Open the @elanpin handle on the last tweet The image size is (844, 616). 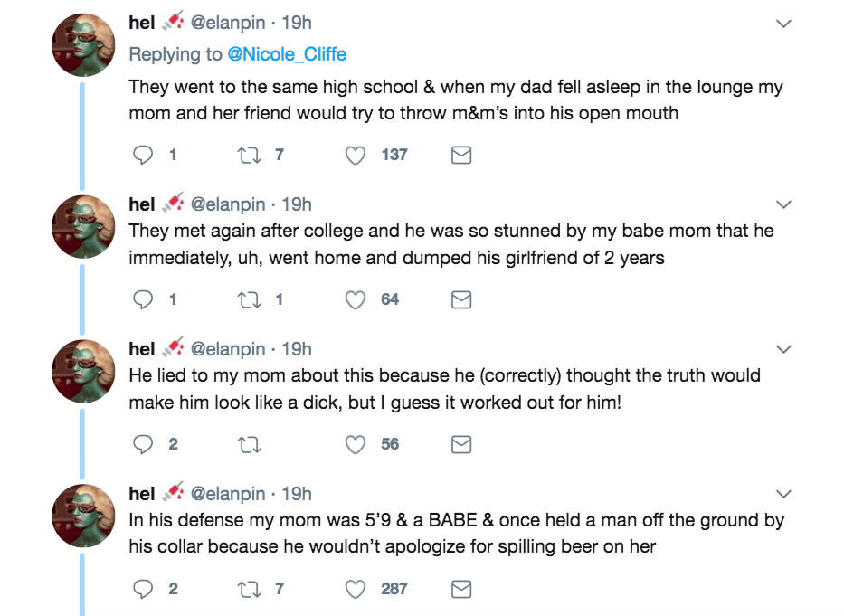point(227,494)
